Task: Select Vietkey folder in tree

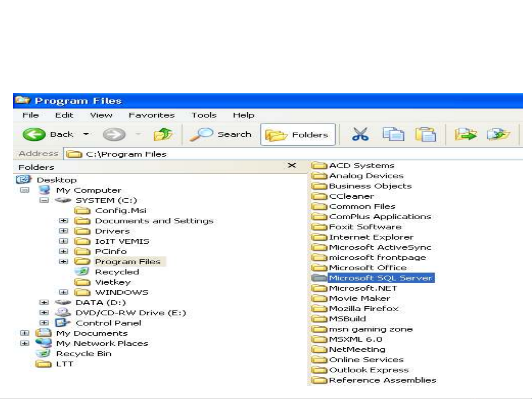Action: [113, 282]
